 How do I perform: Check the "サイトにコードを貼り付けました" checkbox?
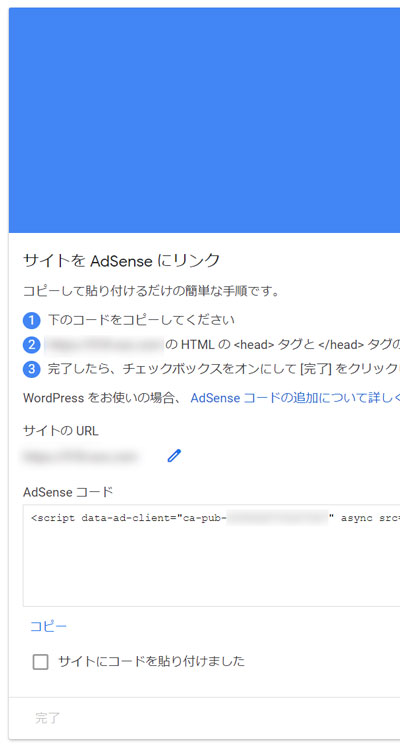pos(41,662)
